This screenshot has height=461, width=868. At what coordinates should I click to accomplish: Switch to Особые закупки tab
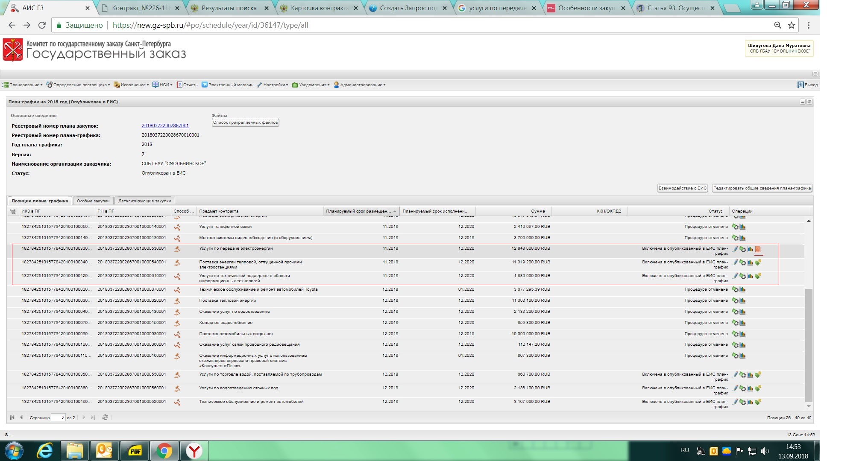pyautogui.click(x=93, y=201)
